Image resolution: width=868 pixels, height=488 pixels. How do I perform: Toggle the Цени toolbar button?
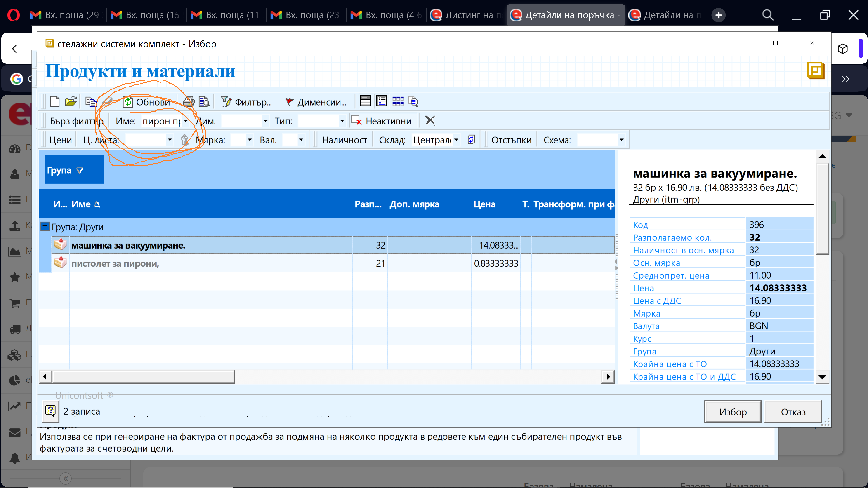pyautogui.click(x=60, y=140)
